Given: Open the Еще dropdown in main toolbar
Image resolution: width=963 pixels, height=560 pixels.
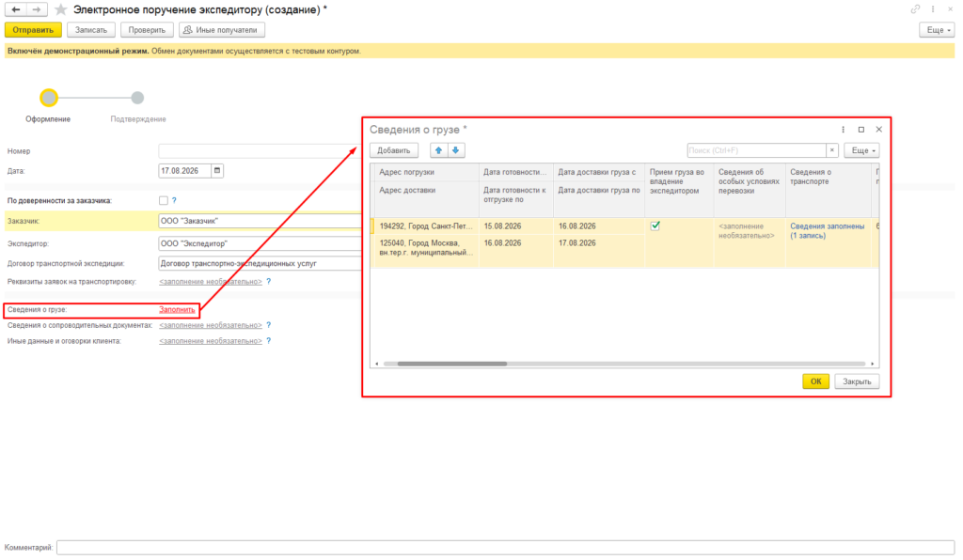Looking at the screenshot, I should coord(937,30).
